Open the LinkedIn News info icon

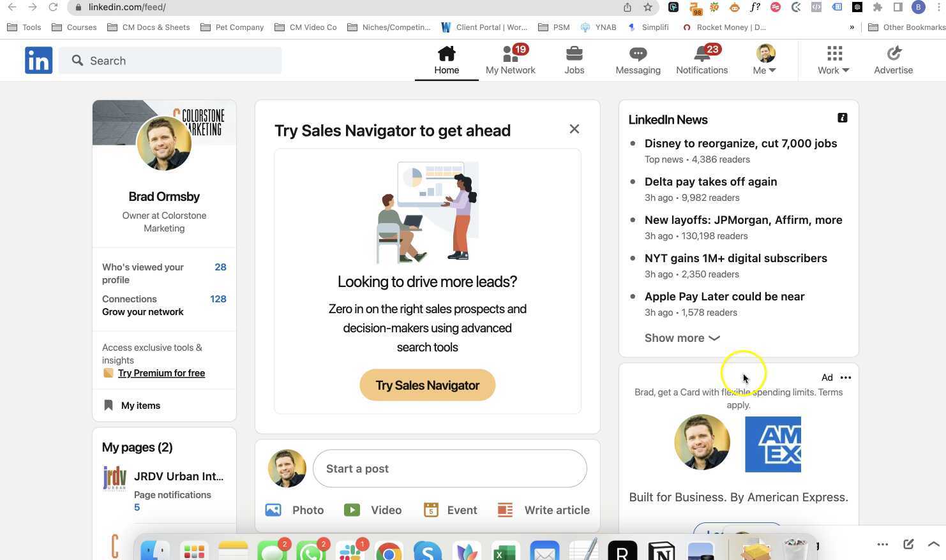[843, 118]
